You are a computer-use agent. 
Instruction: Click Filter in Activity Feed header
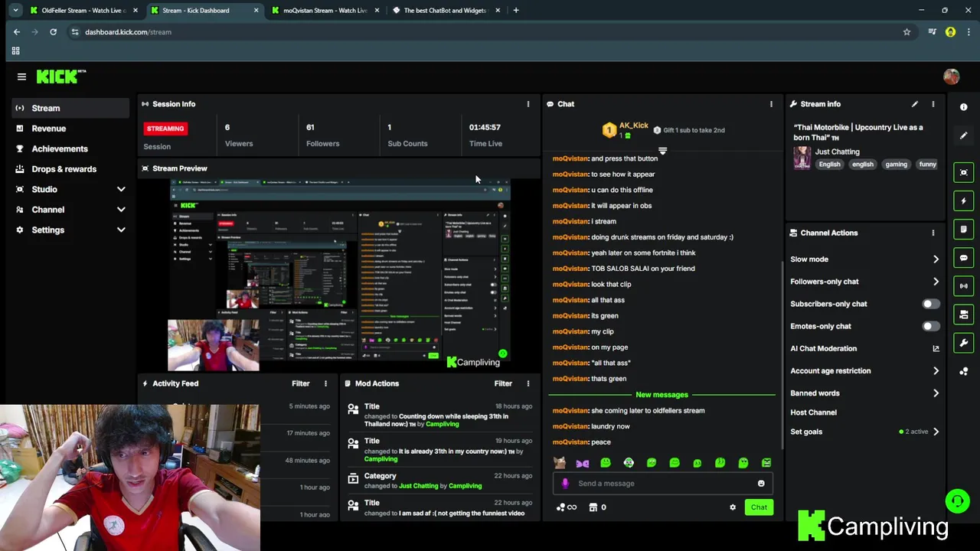tap(300, 383)
